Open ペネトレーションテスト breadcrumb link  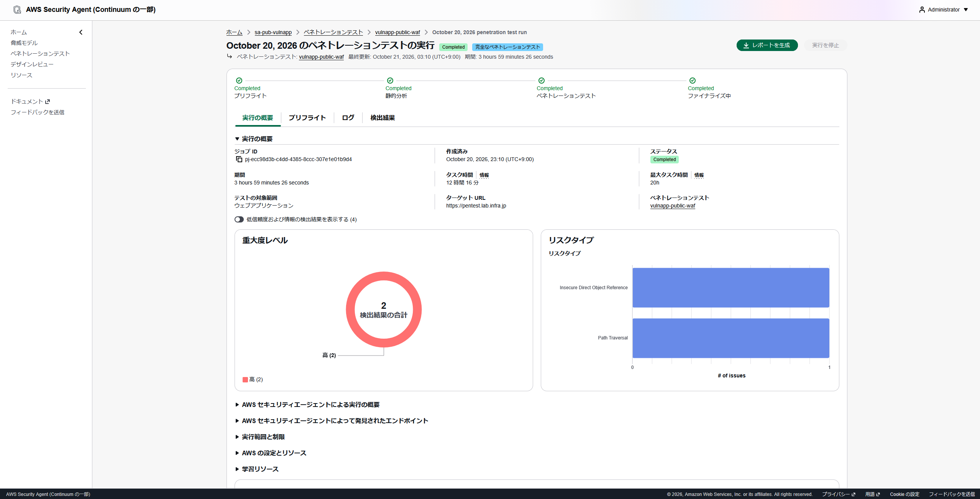point(333,32)
